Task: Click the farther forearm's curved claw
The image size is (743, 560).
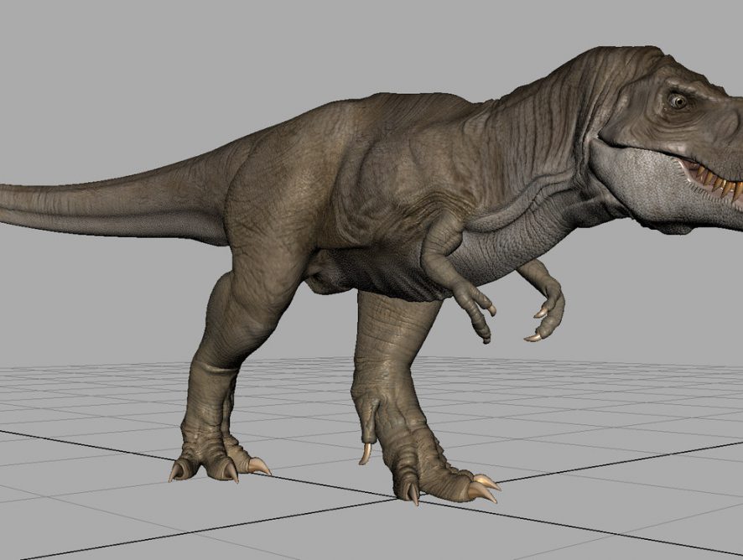Action: coord(533,337)
